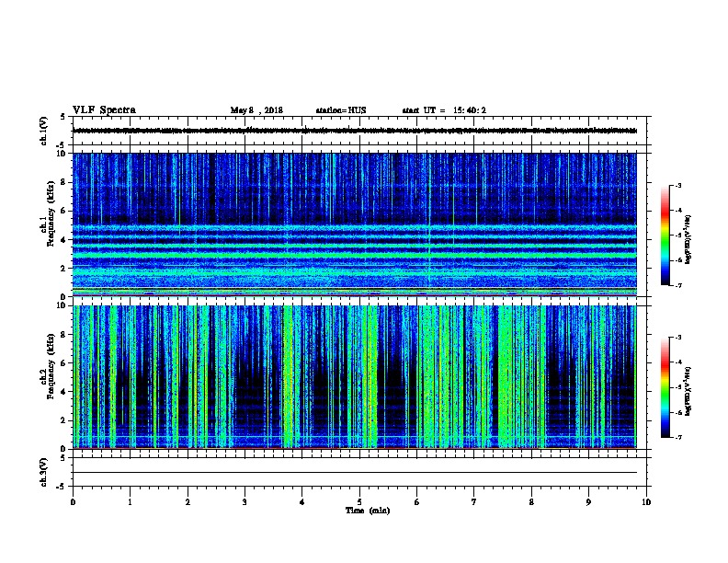Viewport: 728px width, 563px height.
Task: Click the 'VLF Spectra' title text
Action: pyautogui.click(x=104, y=110)
